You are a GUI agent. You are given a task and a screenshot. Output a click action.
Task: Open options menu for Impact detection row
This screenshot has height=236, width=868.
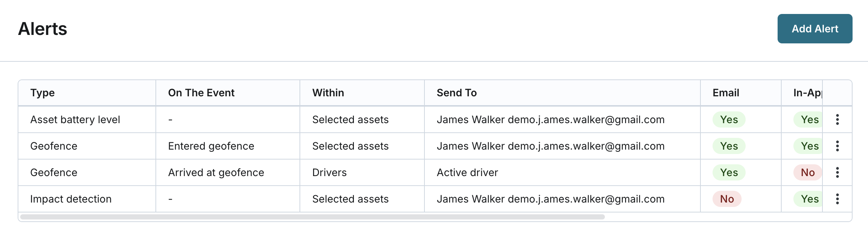click(837, 199)
